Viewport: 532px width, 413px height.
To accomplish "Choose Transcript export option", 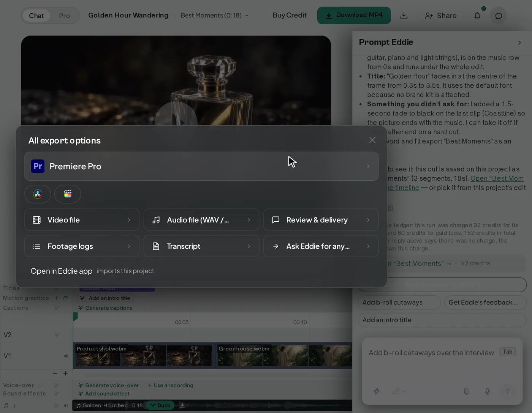I will tap(201, 246).
